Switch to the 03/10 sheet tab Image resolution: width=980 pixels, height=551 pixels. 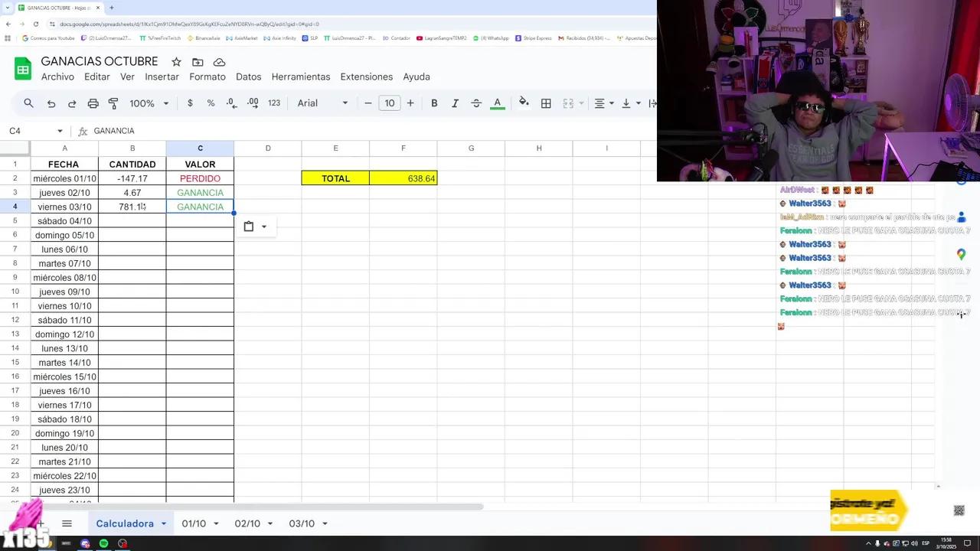tap(302, 523)
